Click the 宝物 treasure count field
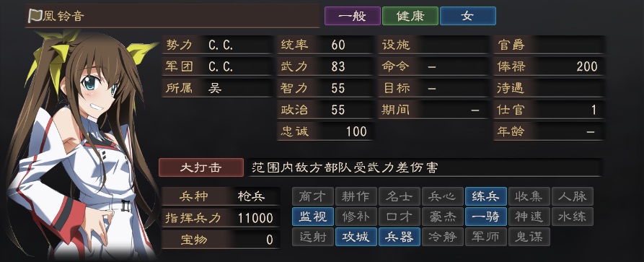Viewport: 644px width, 262px height. [x=221, y=240]
